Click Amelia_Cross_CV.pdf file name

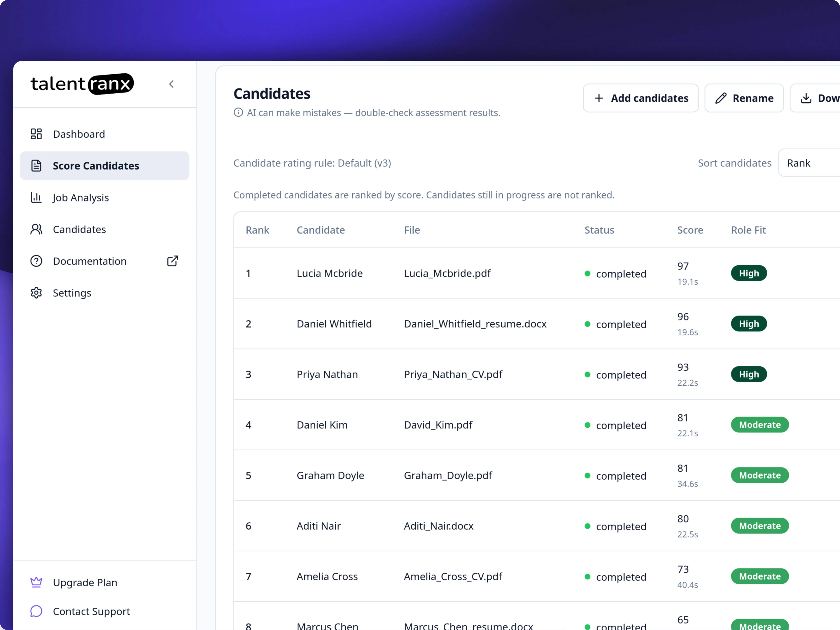453,576
